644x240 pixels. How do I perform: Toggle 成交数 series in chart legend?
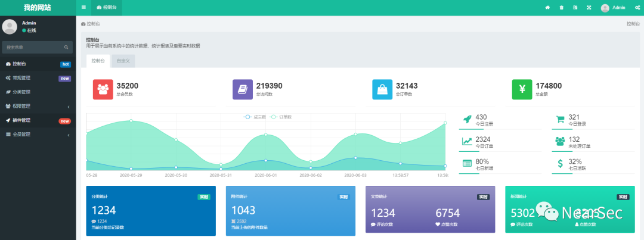tap(255, 117)
